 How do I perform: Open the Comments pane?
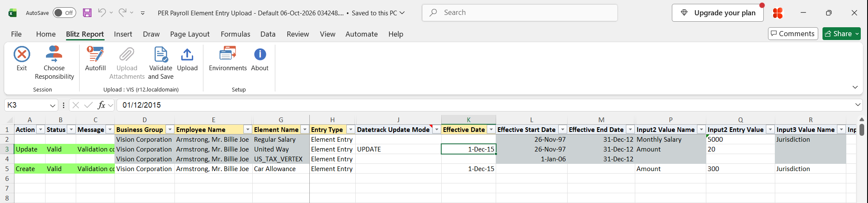point(793,34)
